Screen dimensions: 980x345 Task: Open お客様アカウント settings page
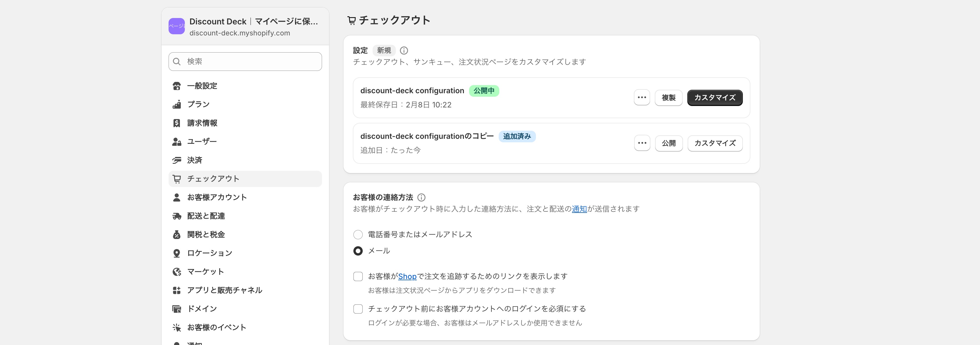217,197
